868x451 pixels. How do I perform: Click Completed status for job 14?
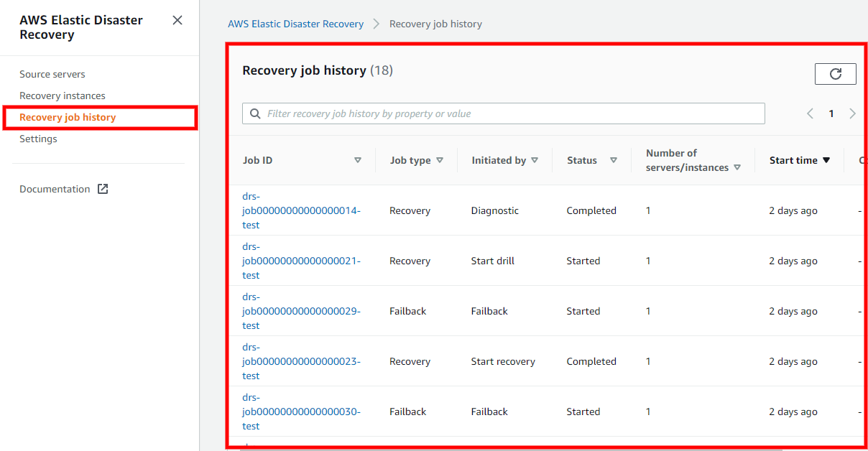tap(591, 210)
